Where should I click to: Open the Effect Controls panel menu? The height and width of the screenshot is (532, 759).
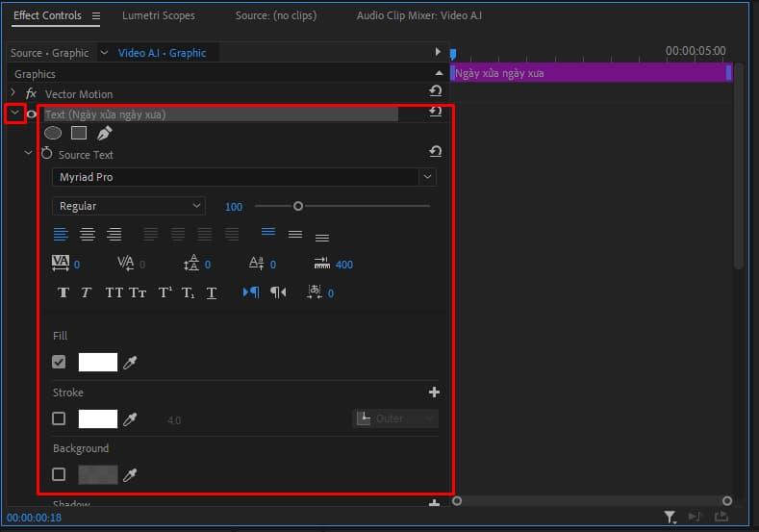(96, 16)
